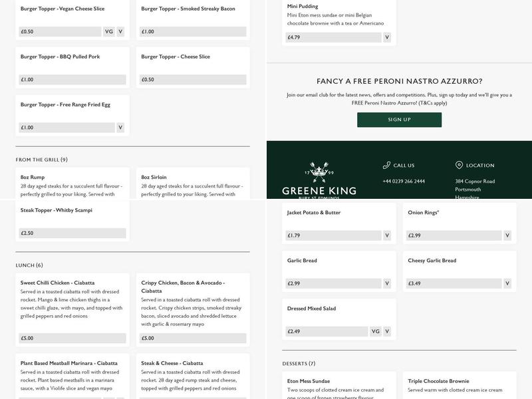Click the Greene King crown logo

pos(319,172)
